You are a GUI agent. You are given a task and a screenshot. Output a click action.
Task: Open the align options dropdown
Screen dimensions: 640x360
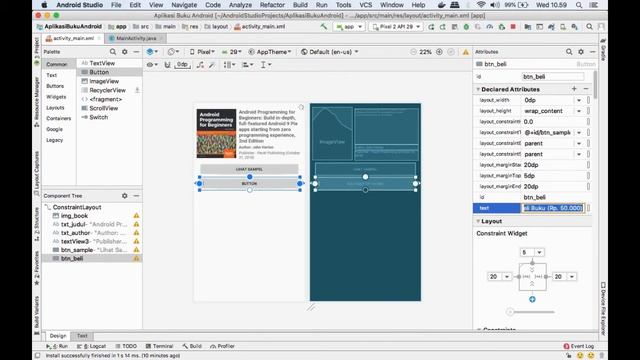(247, 65)
